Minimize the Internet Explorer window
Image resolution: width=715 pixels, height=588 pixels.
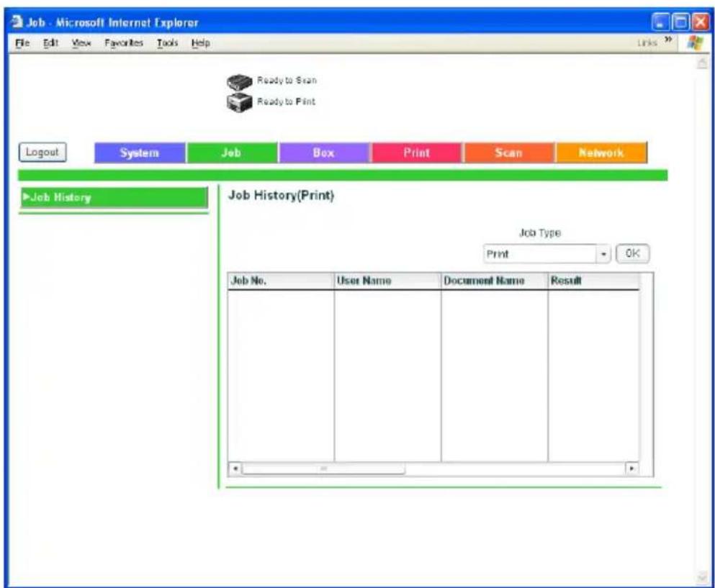(660, 22)
